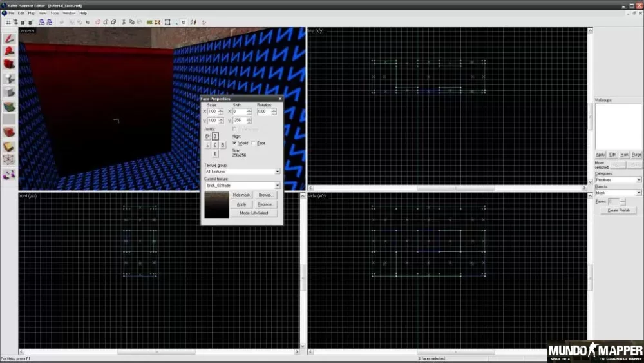This screenshot has height=363, width=644.
Task: Click the Shift Y input field
Action: 239,121
